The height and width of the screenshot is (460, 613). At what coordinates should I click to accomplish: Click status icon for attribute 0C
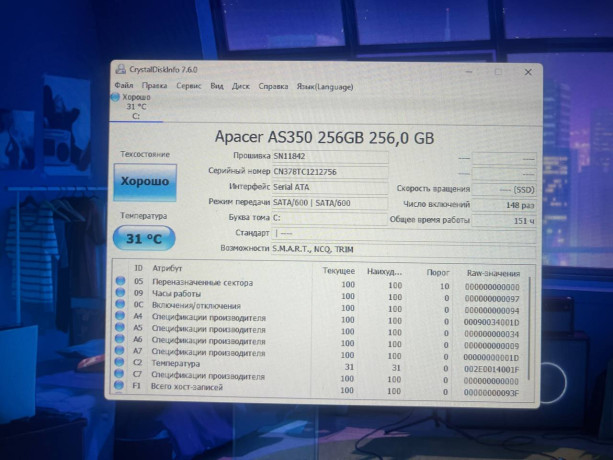120,304
